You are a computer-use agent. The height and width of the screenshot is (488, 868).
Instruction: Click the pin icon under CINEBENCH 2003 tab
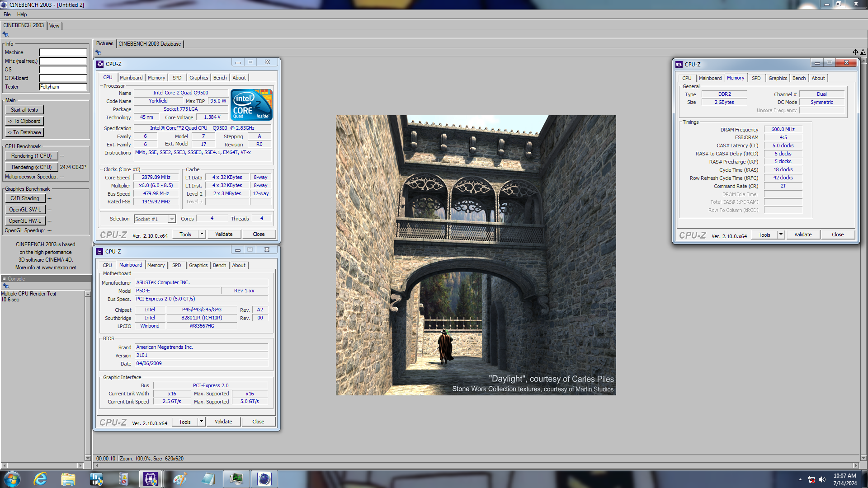pos(5,34)
